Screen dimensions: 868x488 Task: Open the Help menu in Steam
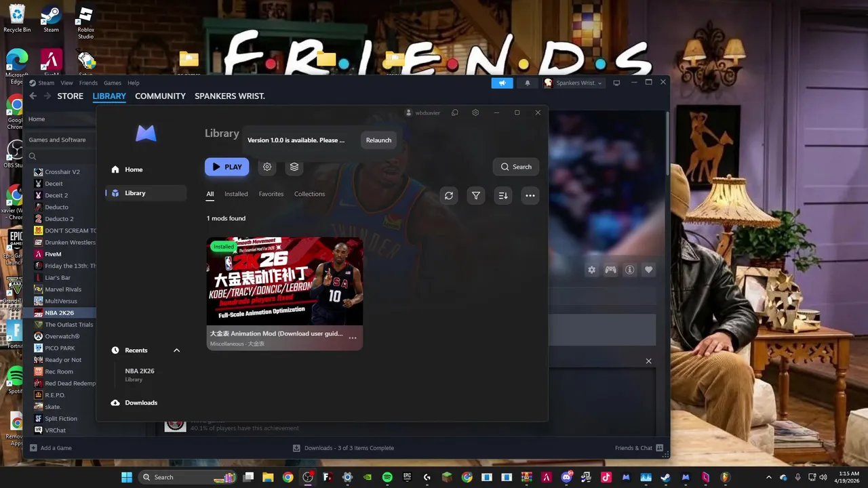point(134,83)
